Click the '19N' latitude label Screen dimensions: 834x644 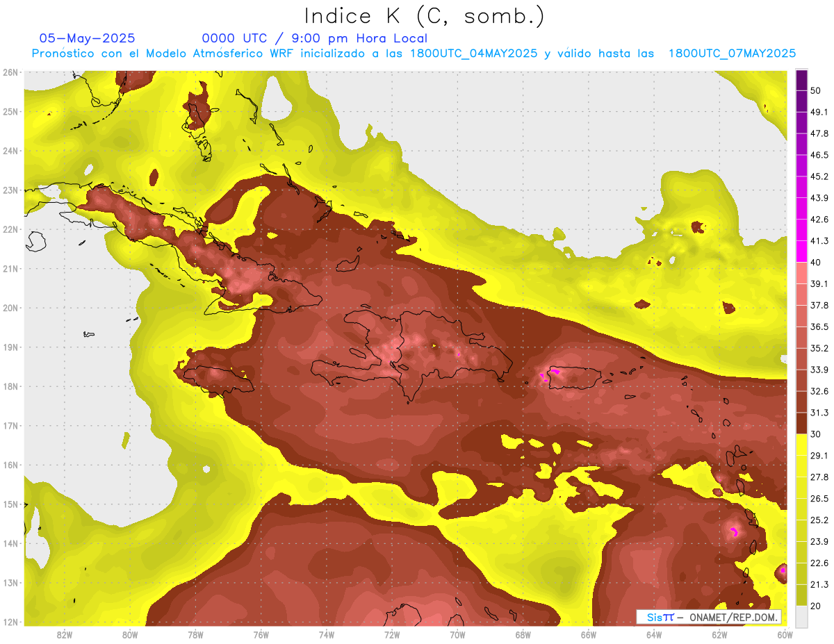[x=11, y=347]
